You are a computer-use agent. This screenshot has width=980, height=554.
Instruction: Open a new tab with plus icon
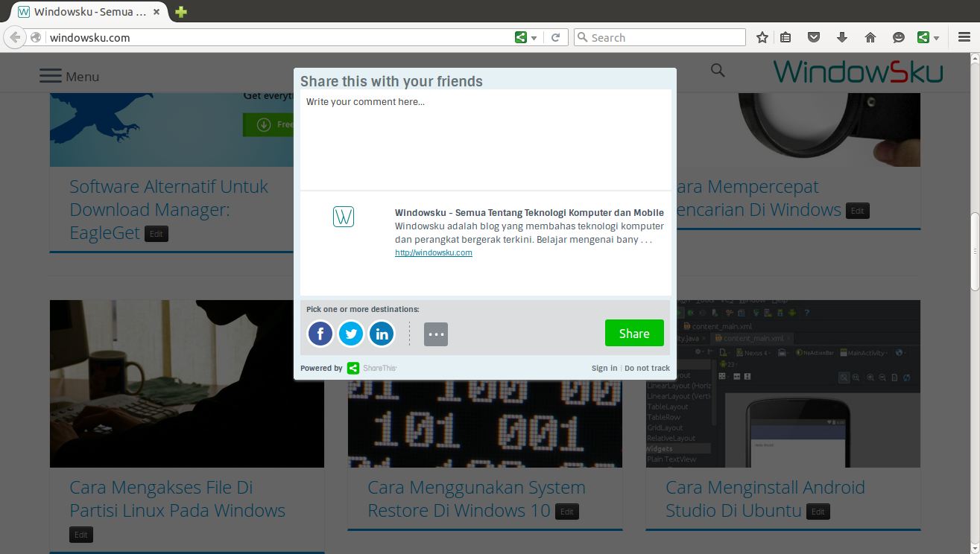coord(181,12)
